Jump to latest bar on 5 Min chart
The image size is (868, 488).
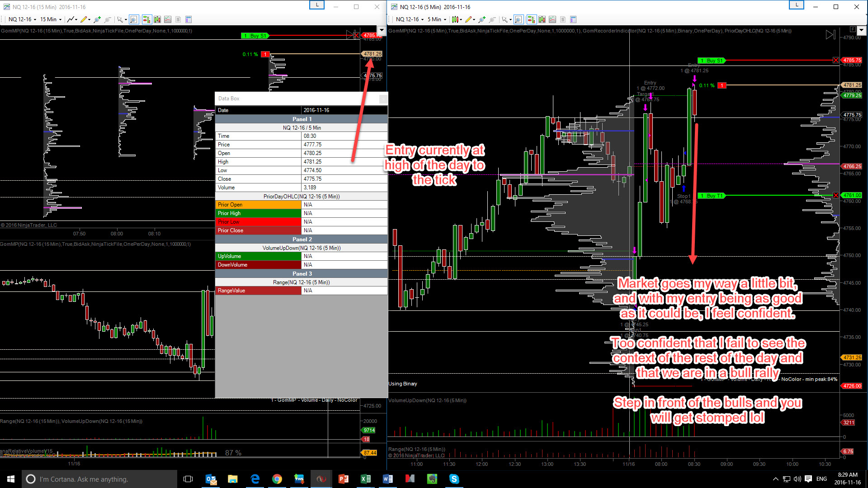tap(830, 35)
